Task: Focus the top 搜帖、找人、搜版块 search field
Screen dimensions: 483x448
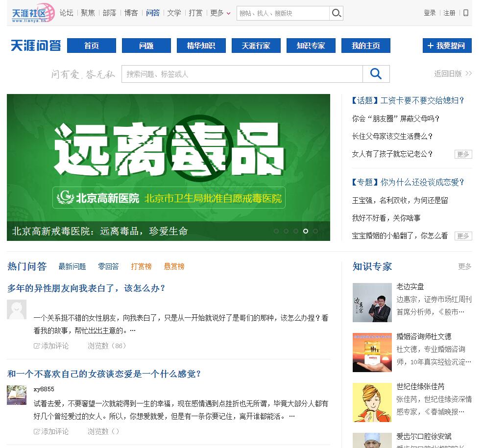Action: pos(283,13)
